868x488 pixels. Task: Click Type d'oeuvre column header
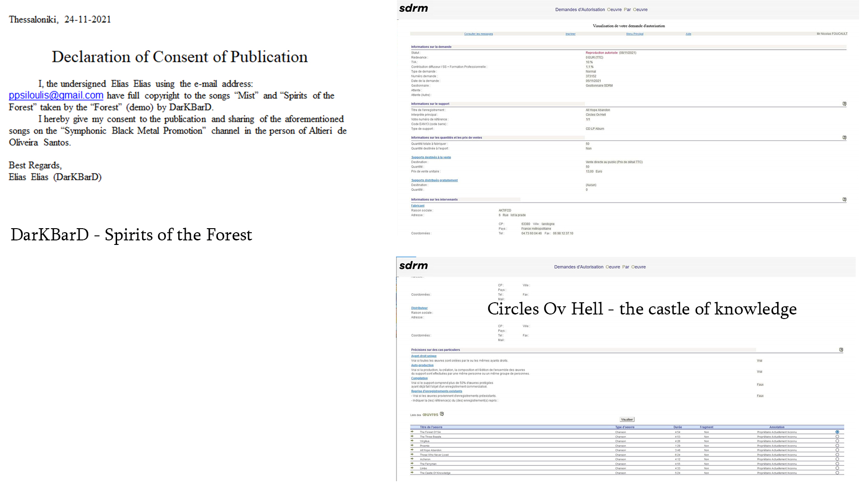pyautogui.click(x=625, y=427)
